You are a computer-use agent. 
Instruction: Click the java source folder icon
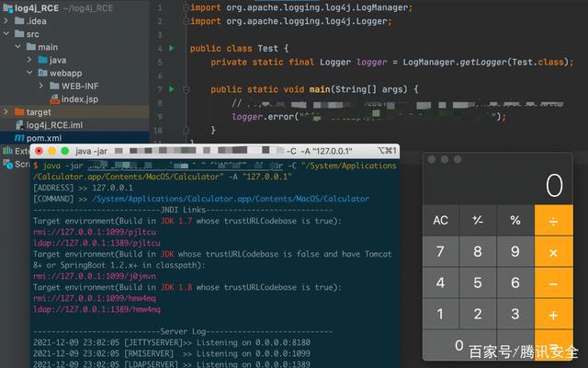point(43,60)
